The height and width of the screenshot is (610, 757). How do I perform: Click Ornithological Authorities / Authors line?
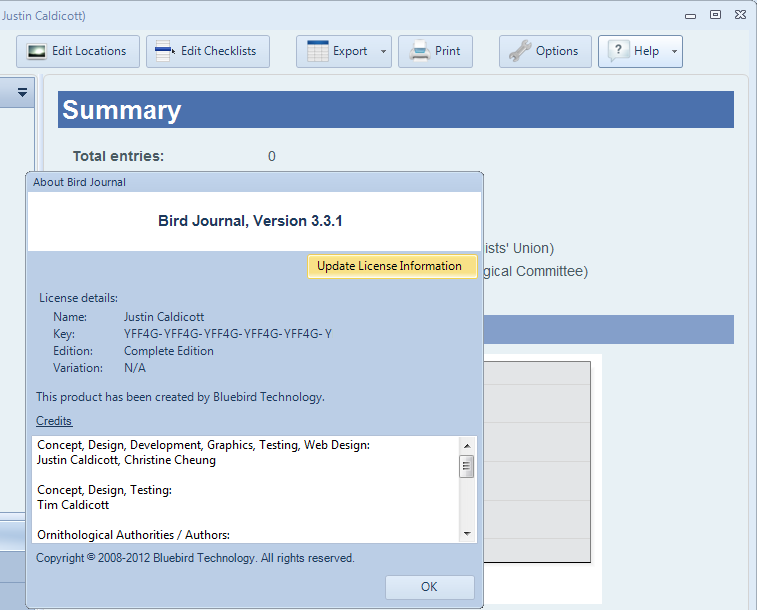(134, 535)
